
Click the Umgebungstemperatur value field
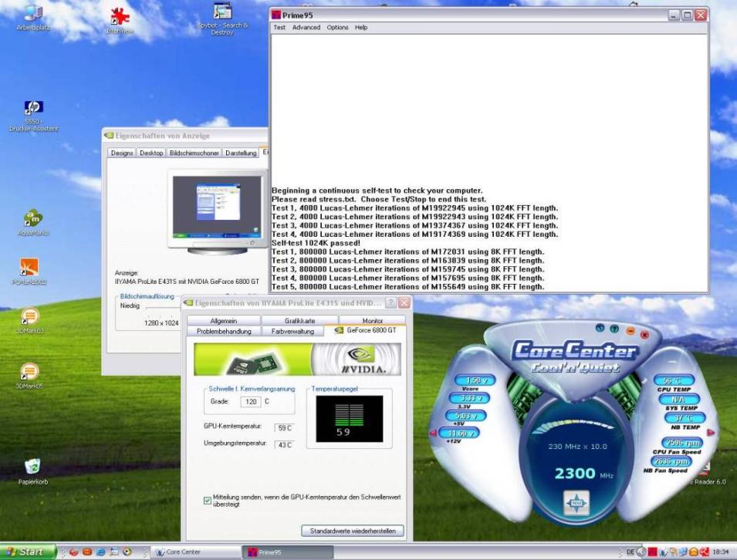click(285, 445)
